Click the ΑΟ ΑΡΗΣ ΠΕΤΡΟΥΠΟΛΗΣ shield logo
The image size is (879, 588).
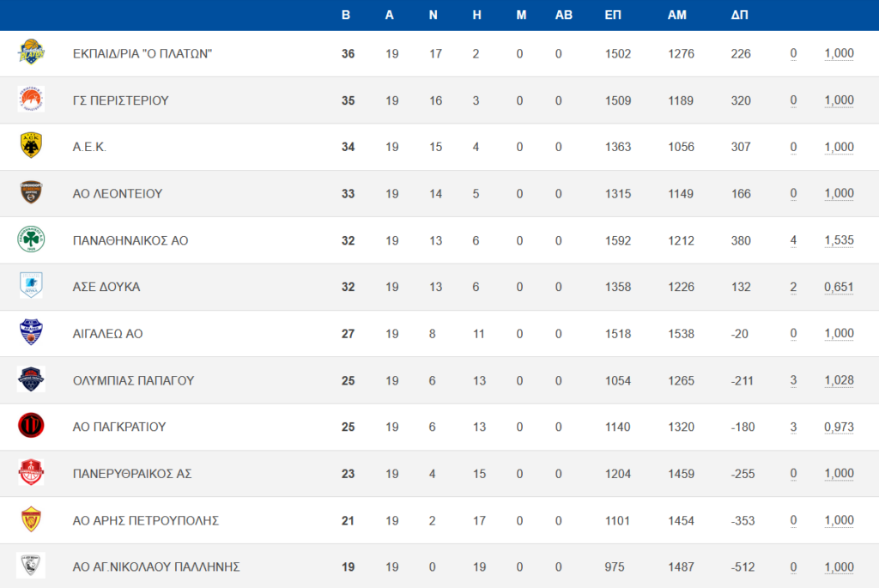tap(31, 519)
